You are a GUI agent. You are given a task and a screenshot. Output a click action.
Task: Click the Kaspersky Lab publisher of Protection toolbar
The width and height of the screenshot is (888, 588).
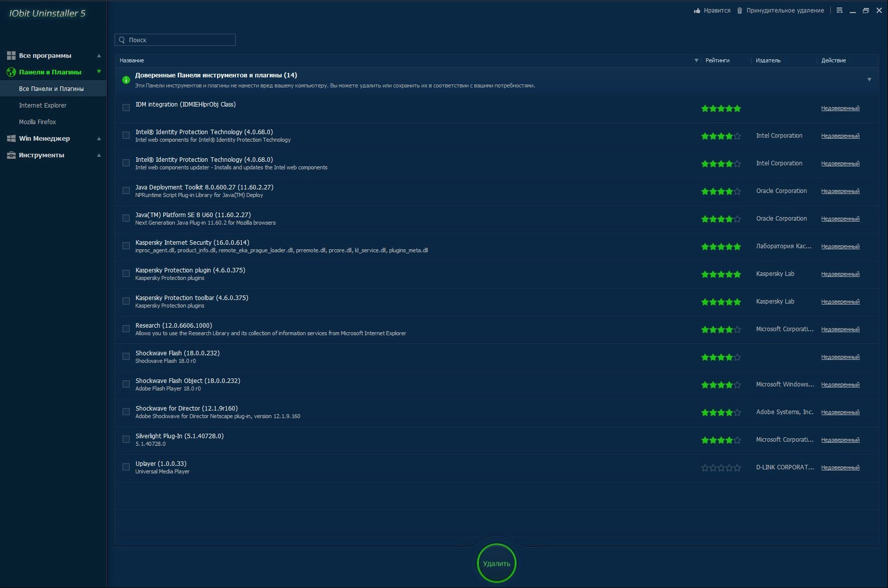(775, 302)
